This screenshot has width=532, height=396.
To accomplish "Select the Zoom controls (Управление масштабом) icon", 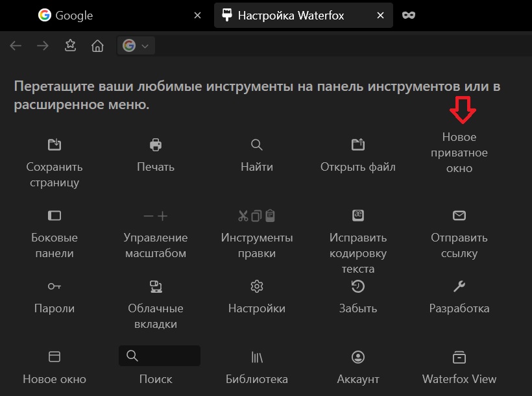I will pyautogui.click(x=156, y=216).
